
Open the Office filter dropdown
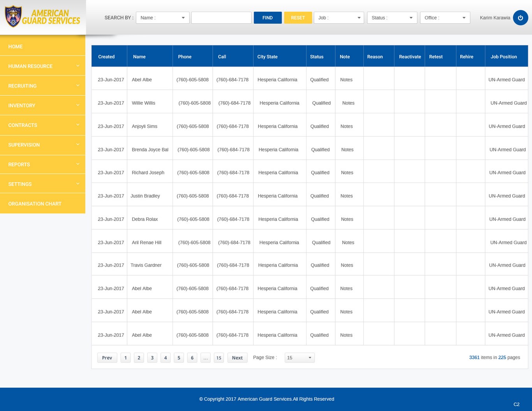tap(445, 18)
